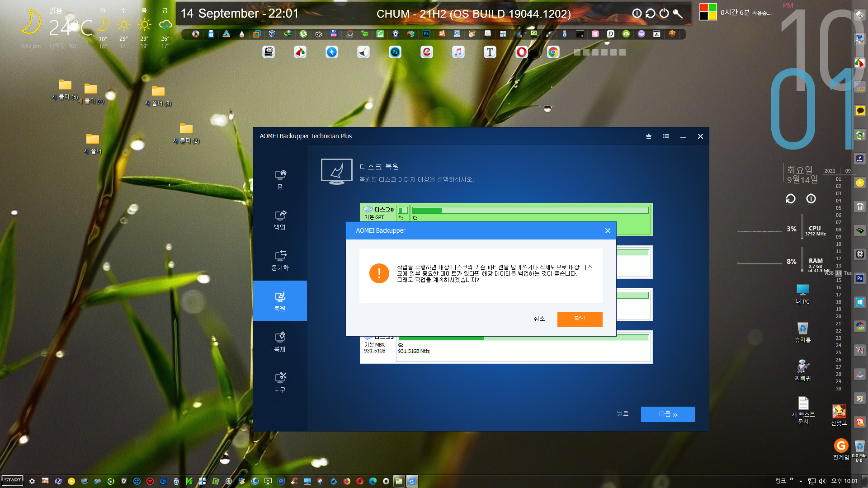Click the START button on the taskbar
Screen dimensions: 868x488
[x=13, y=481]
